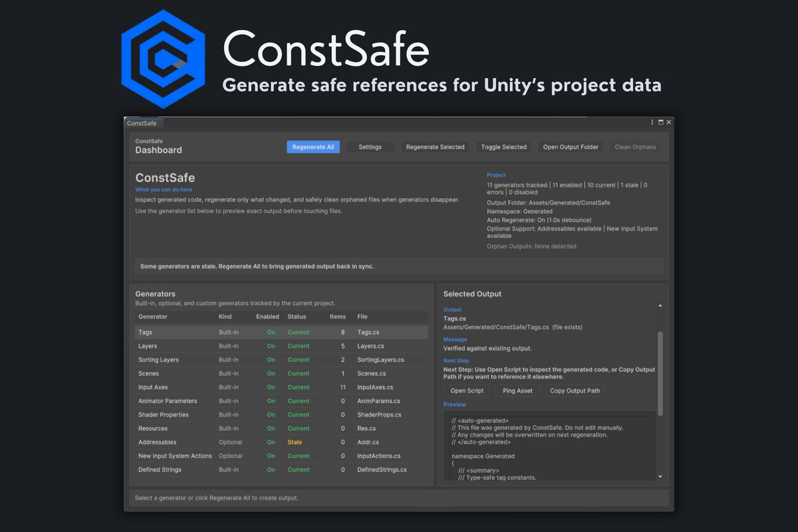Screen dimensions: 798x532
Task: Click the ConstSafe hexagon logo
Action: point(163,59)
